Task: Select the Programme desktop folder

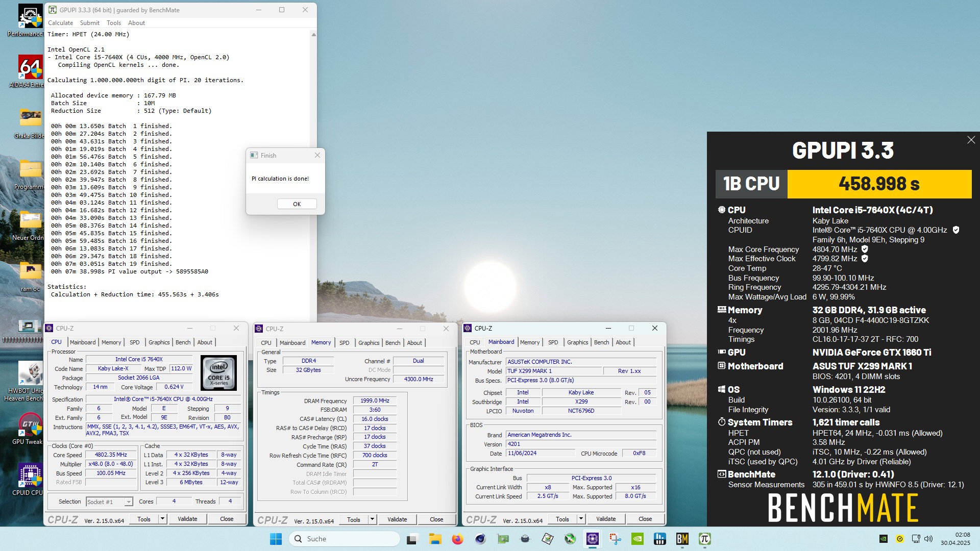Action: point(30,173)
